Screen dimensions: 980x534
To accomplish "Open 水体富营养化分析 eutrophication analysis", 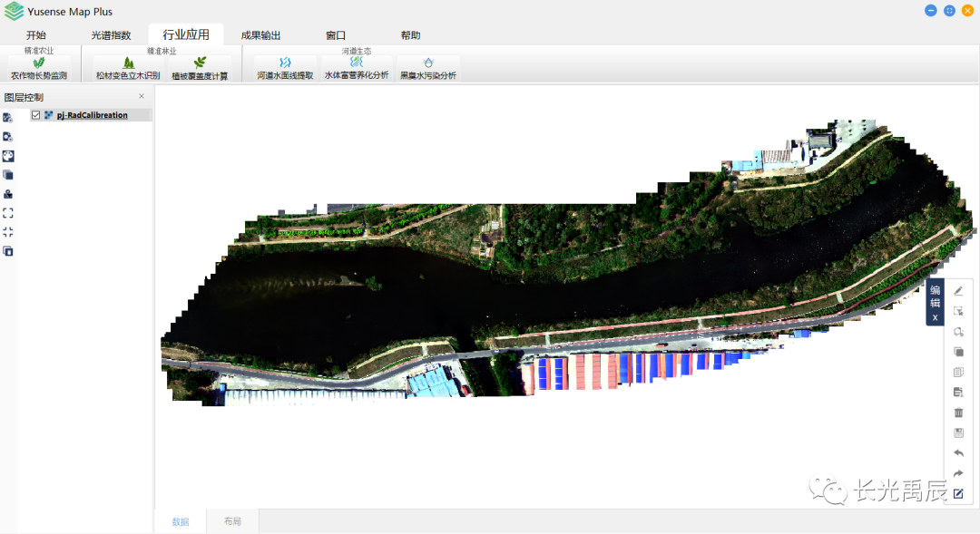I will coord(357,69).
